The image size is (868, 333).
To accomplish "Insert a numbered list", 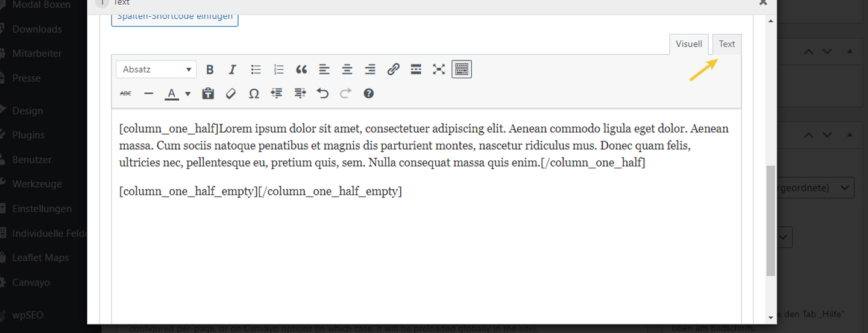I will point(278,69).
